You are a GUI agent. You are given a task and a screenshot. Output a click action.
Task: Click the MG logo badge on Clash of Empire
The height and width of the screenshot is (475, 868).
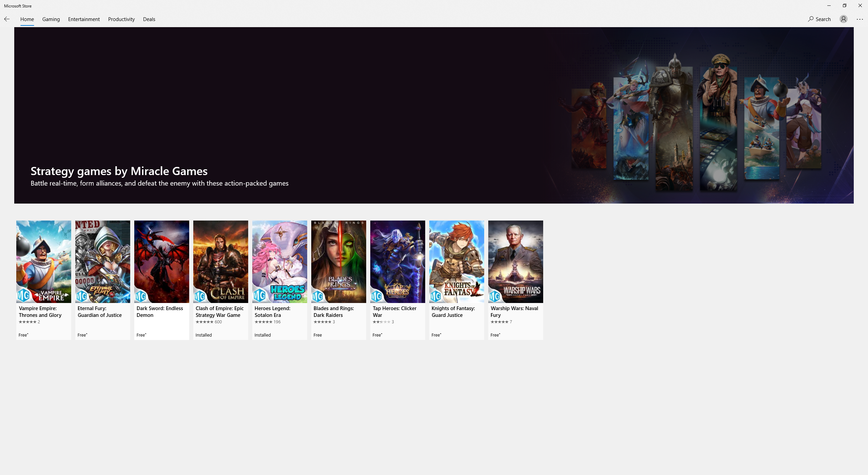pos(200,296)
